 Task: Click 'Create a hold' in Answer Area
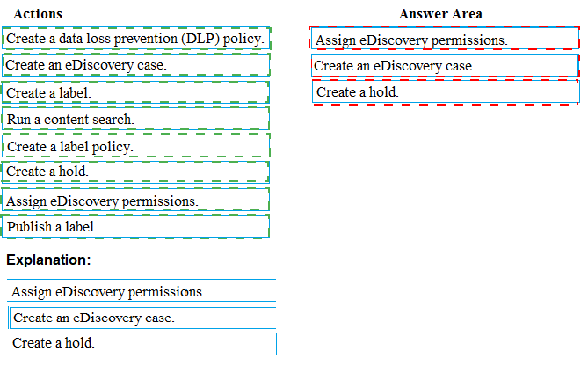tap(445, 92)
